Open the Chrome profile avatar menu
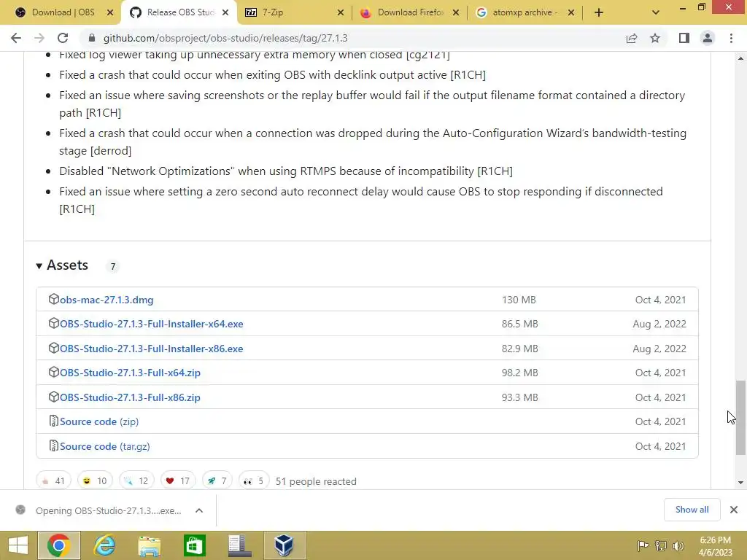747x560 pixels. [x=708, y=38]
